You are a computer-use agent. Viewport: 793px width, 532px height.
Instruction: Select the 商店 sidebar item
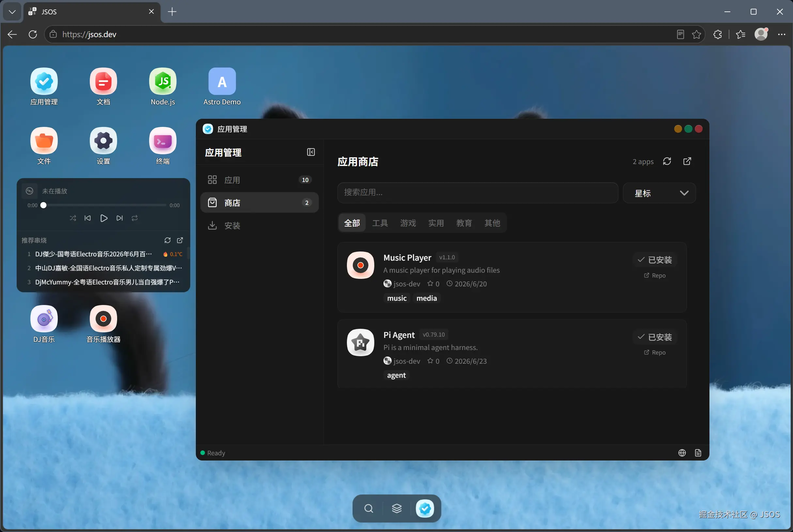pyautogui.click(x=259, y=203)
